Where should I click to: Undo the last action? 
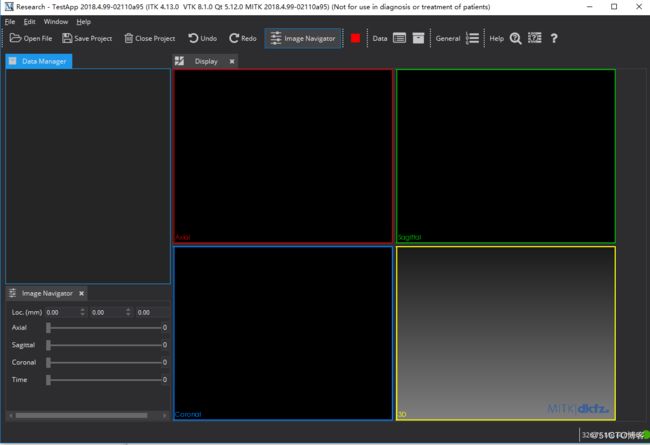point(202,38)
